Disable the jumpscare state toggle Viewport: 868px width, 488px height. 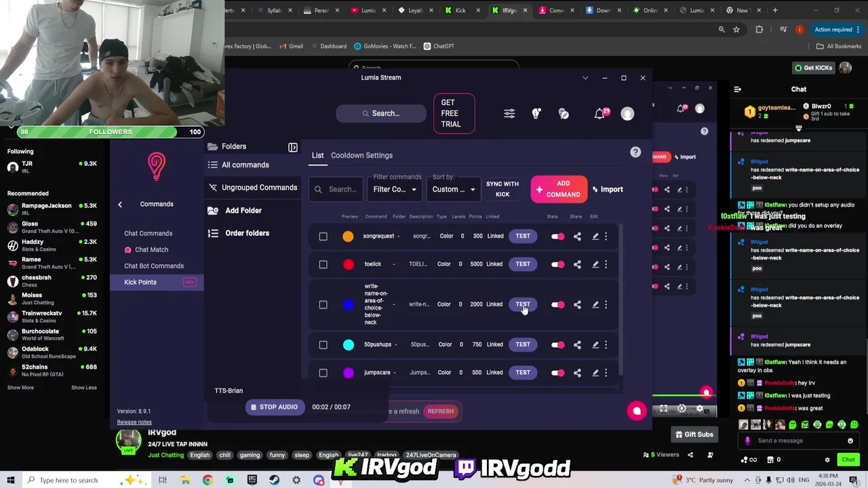click(557, 373)
